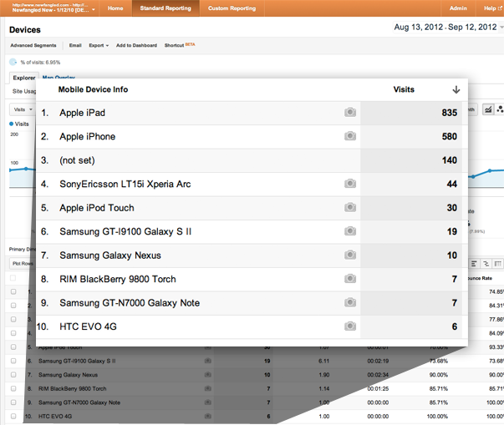Click RIM BlackBerry 9800 Torch in background table

click(x=73, y=388)
